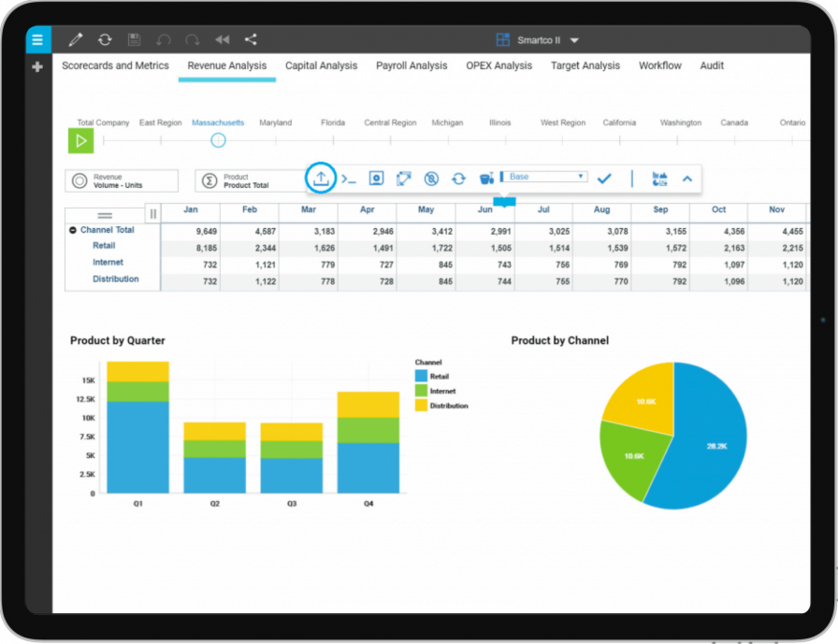Image resolution: width=838 pixels, height=644 pixels.
Task: Select the Revenue Volume - Units selector
Action: [x=121, y=180]
